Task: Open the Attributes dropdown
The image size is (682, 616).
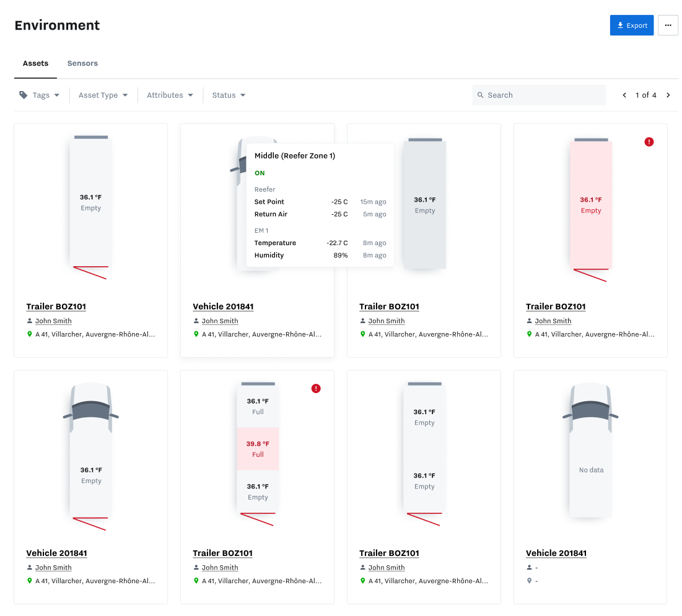Action: (x=170, y=95)
